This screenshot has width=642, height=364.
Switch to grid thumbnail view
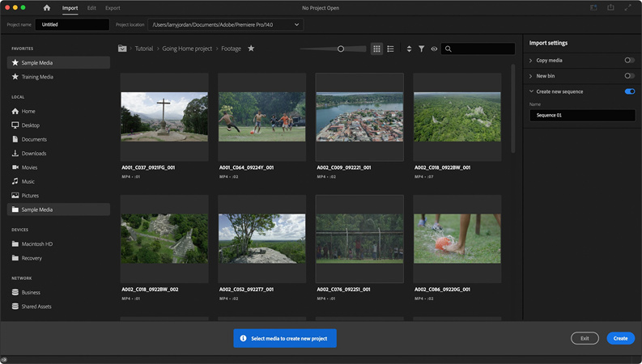point(376,49)
